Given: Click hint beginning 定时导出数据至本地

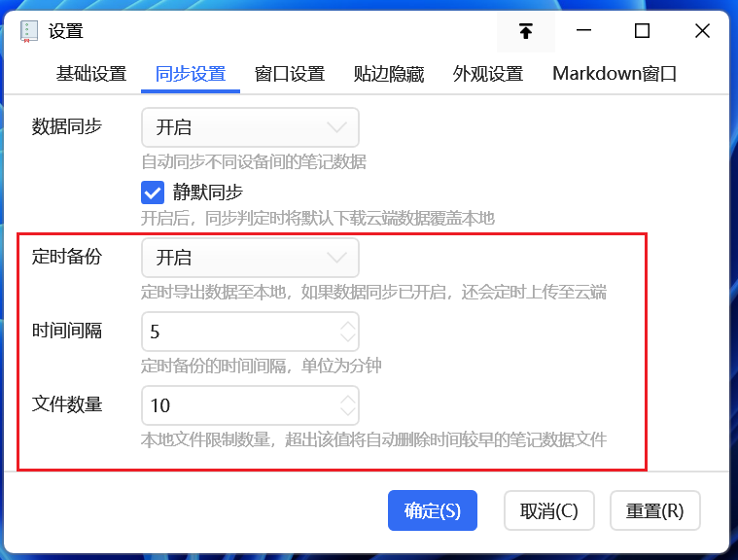Looking at the screenshot, I should click(373, 293).
